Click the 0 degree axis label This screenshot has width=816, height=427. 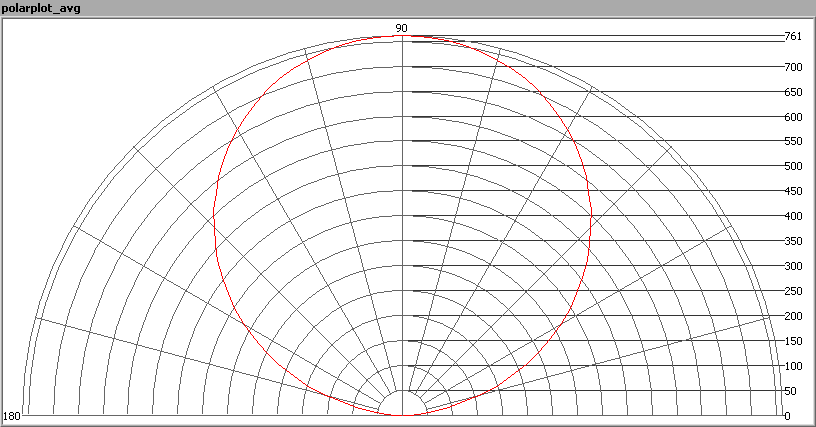pyautogui.click(x=787, y=416)
